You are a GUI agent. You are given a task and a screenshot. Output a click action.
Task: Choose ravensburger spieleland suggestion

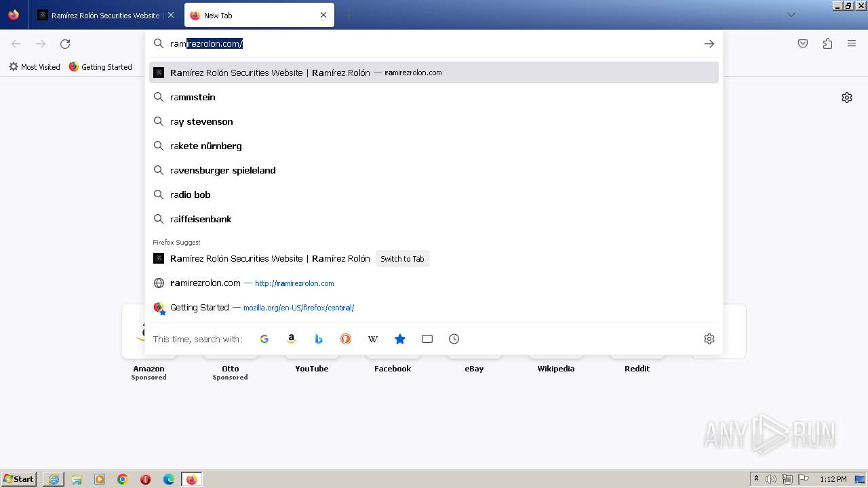coord(434,170)
